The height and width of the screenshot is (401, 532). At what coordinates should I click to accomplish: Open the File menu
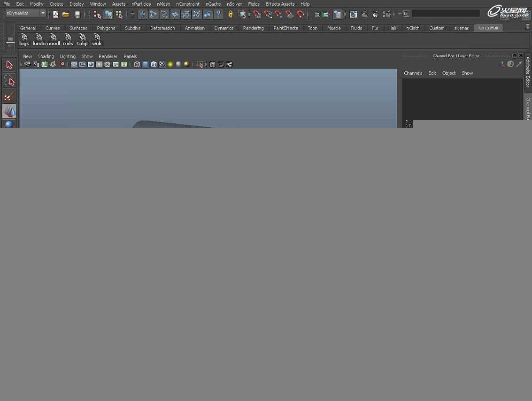(x=7, y=4)
